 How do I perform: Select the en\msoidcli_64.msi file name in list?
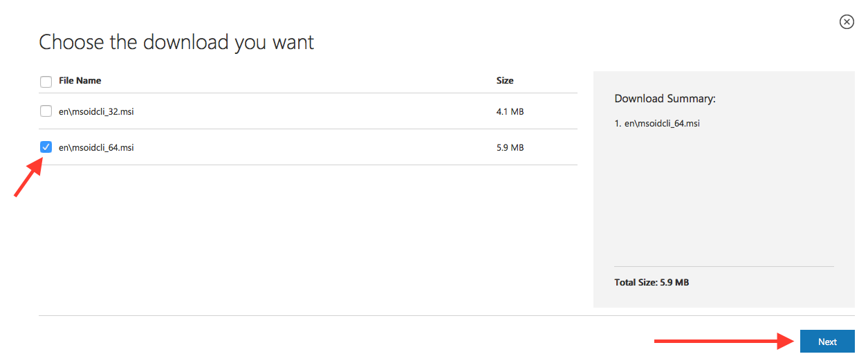(96, 147)
